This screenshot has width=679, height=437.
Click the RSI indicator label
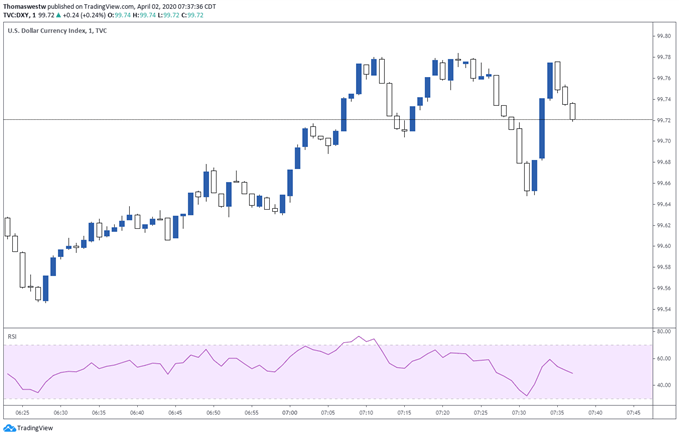point(12,337)
